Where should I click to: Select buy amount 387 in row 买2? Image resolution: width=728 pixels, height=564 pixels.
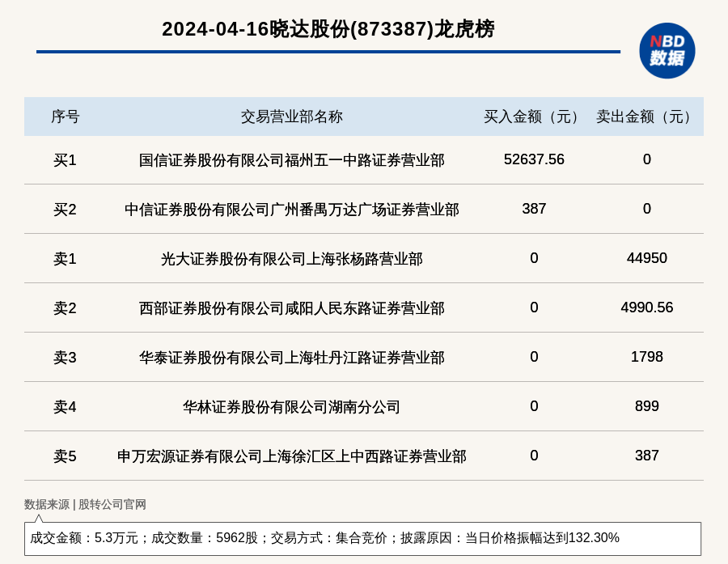tap(534, 209)
